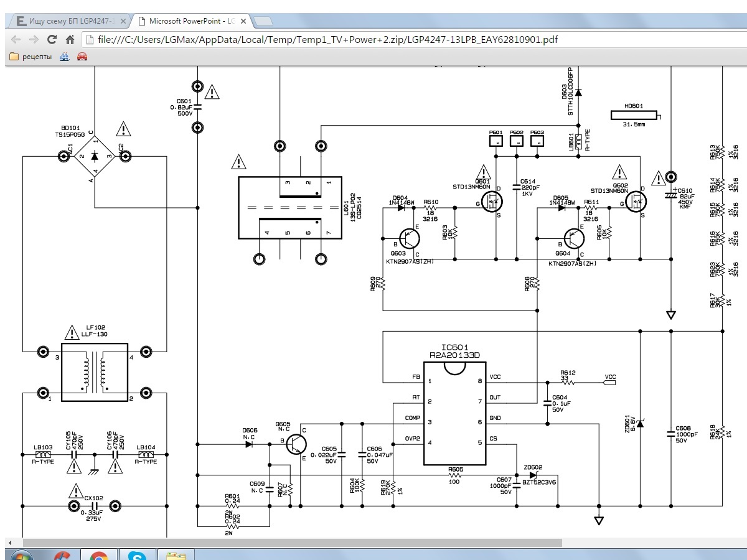
Task: Open the file explorer taskbar icon
Action: tap(176, 556)
